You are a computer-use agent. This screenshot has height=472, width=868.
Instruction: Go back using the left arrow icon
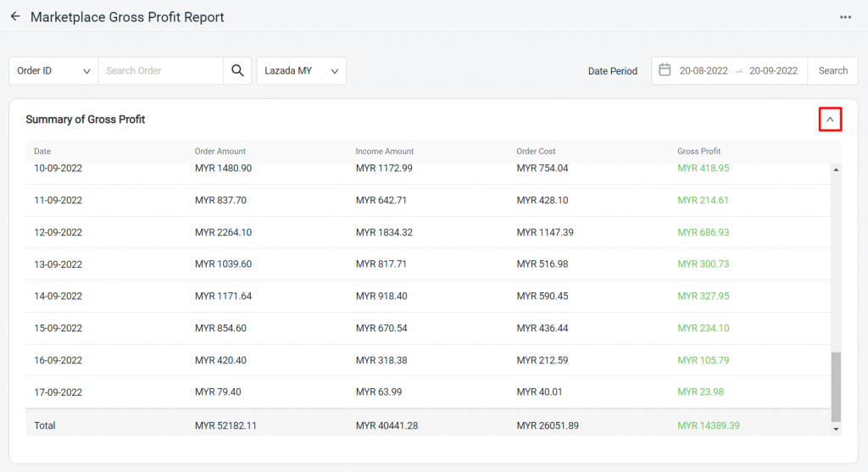tap(15, 17)
